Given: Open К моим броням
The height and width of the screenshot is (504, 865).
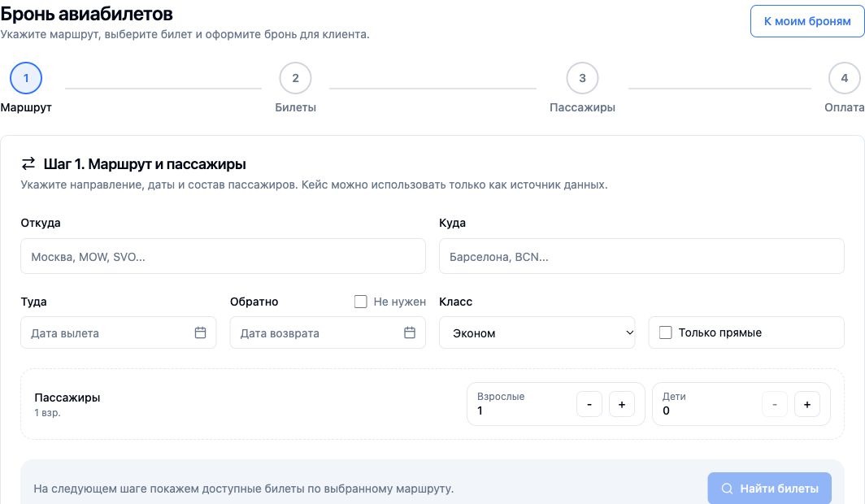Looking at the screenshot, I should pyautogui.click(x=807, y=21).
